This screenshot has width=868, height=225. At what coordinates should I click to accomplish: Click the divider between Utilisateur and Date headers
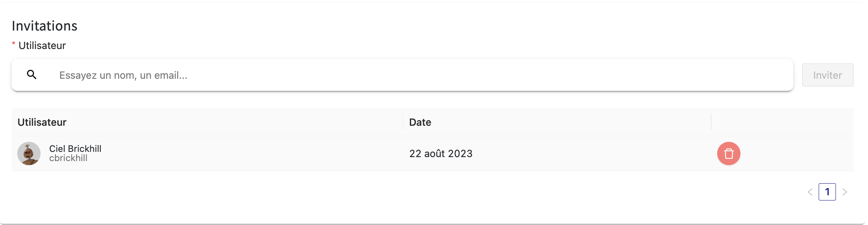pos(403,122)
